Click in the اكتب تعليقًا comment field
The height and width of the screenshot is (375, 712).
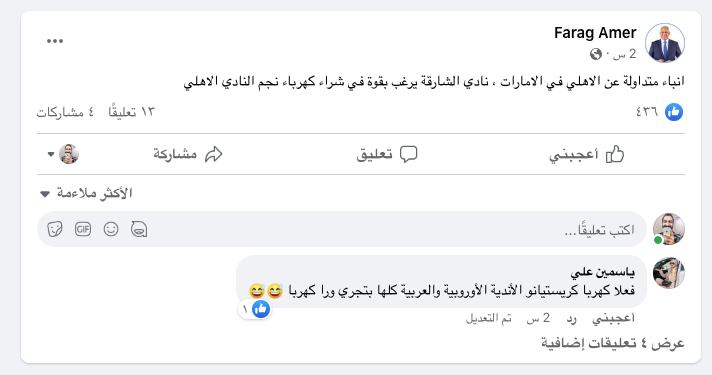[341, 229]
